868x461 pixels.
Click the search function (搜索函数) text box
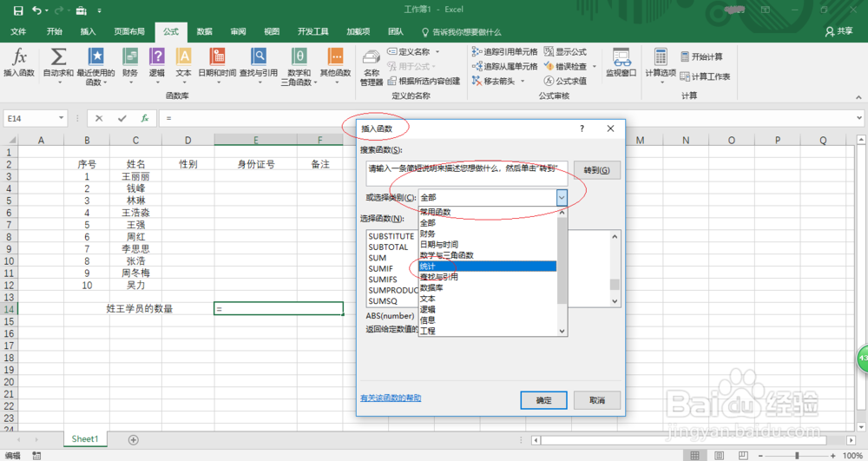[x=467, y=174]
